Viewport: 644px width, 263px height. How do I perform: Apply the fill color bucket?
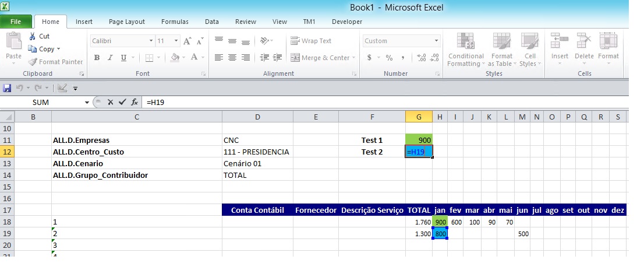point(175,58)
